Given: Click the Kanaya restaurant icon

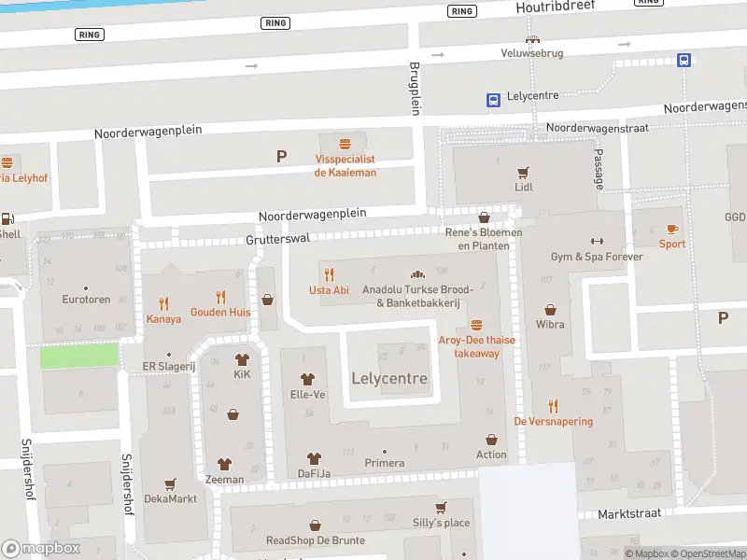Looking at the screenshot, I should 163,303.
